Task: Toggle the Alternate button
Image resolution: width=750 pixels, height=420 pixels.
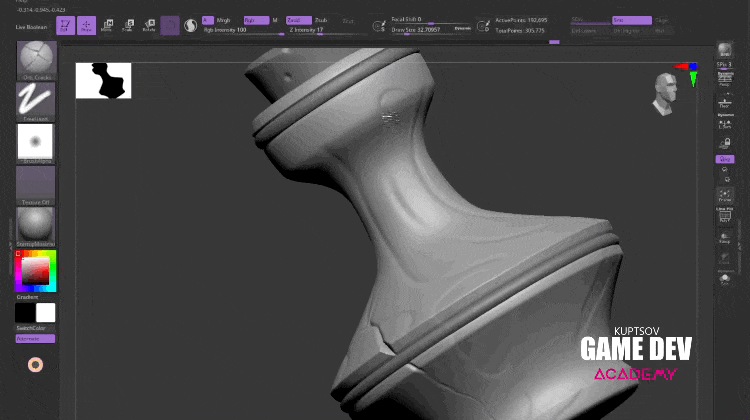Action: point(35,339)
